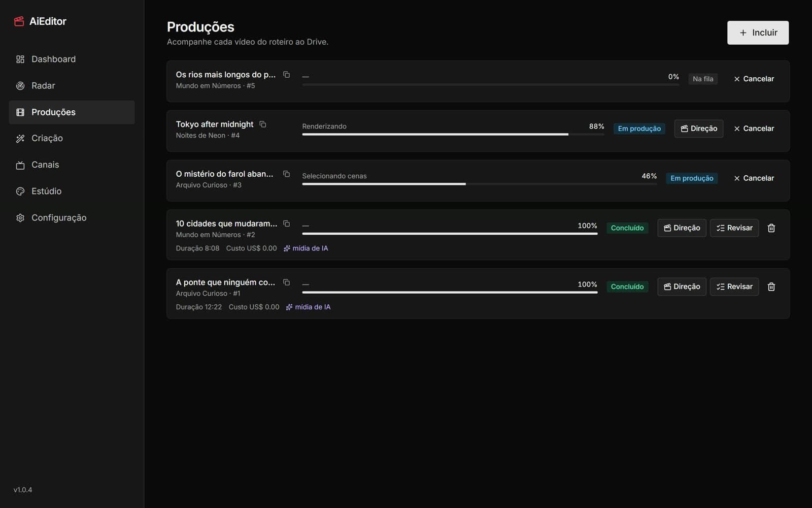Click Arquivo Curioso · #3 subtitle
812x508 pixels.
209,185
